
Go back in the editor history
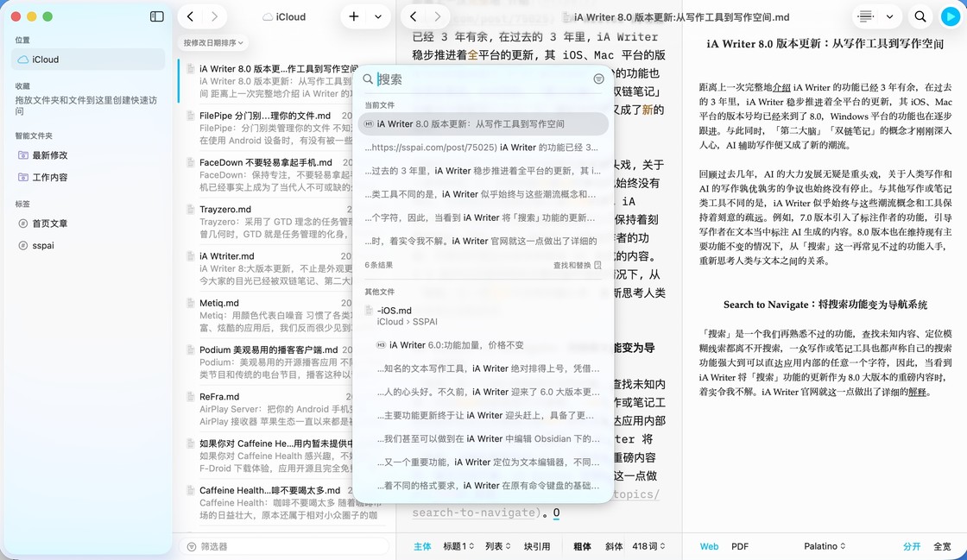[x=414, y=16]
